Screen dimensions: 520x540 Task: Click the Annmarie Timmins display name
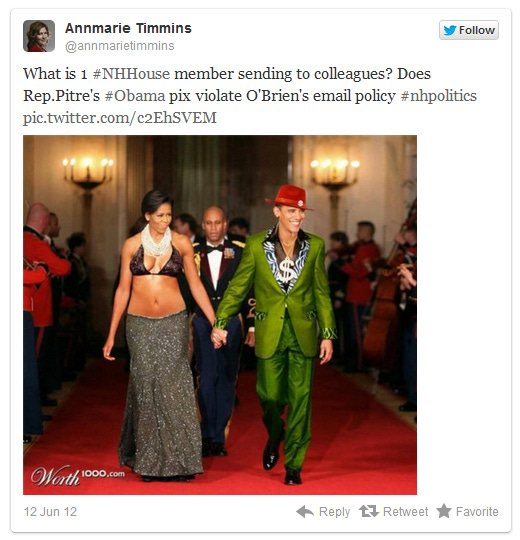point(128,28)
